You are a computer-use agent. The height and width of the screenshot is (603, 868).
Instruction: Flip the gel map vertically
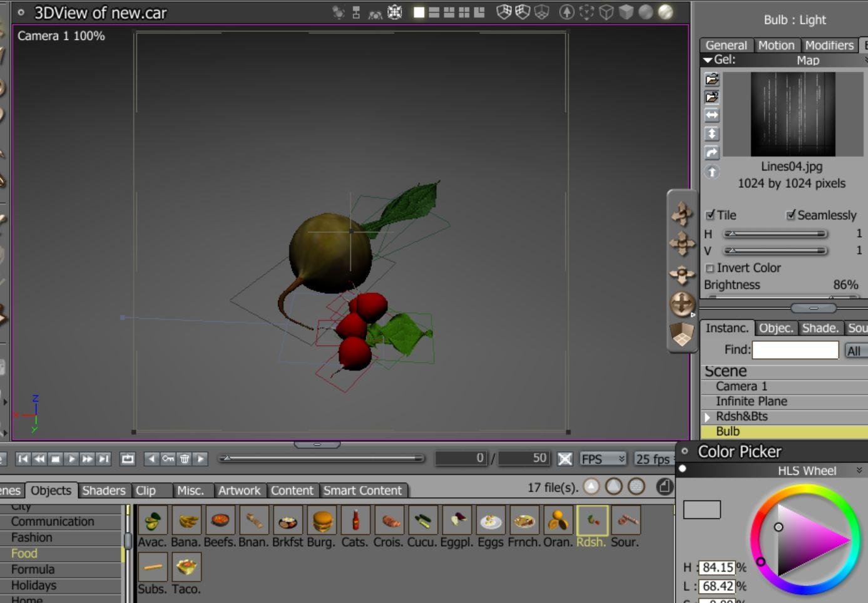pyautogui.click(x=712, y=134)
